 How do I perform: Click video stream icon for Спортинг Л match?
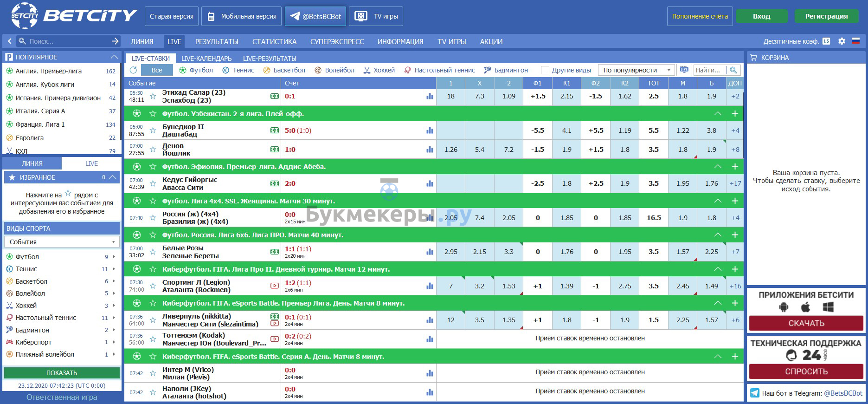275,286
